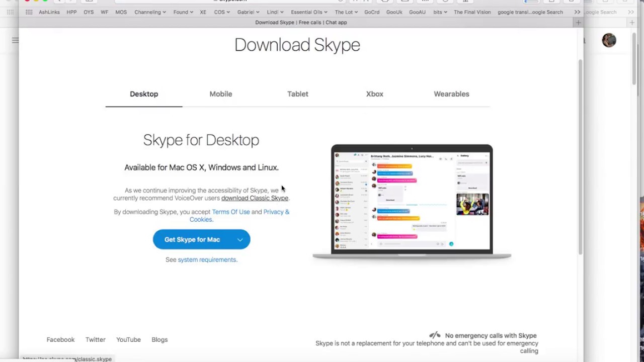Open the Terms Of Use link

[x=231, y=212]
